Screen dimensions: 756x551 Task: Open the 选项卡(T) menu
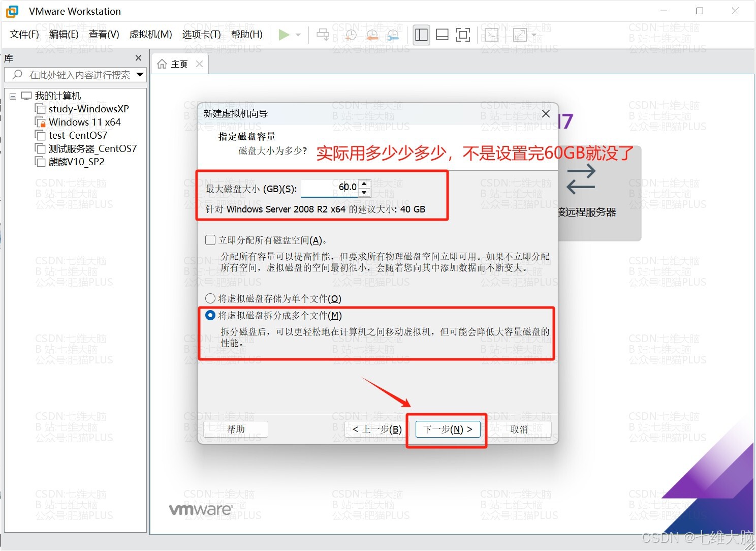click(202, 34)
